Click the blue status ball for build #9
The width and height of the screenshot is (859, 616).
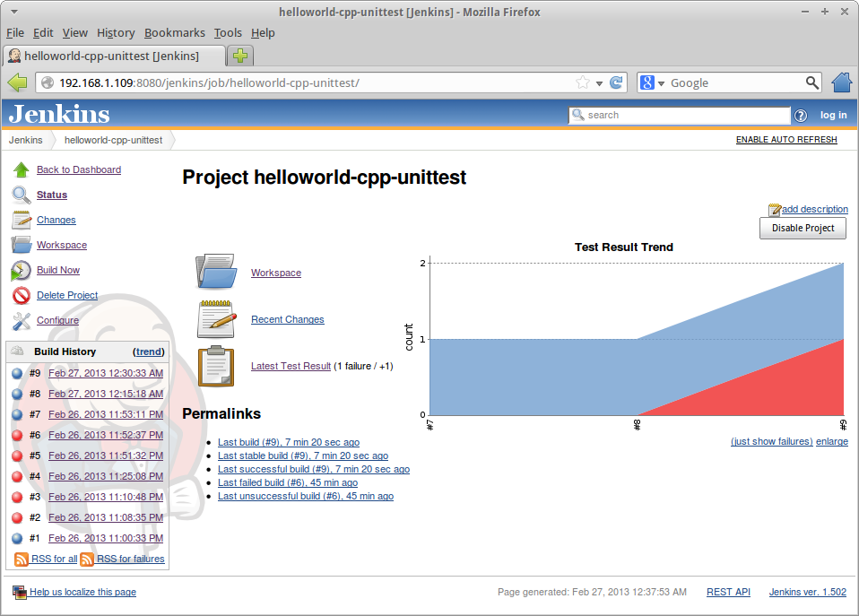pos(18,374)
